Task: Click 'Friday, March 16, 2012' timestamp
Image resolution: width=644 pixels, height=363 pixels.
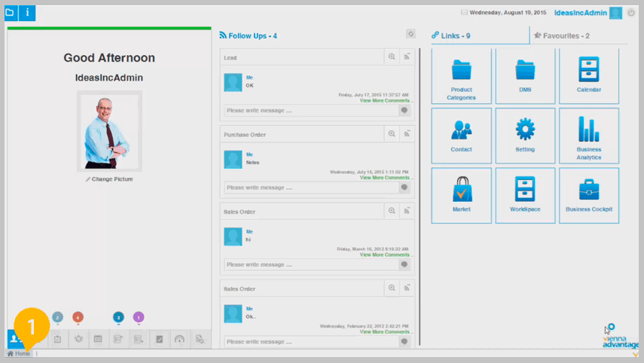Action: [x=373, y=249]
